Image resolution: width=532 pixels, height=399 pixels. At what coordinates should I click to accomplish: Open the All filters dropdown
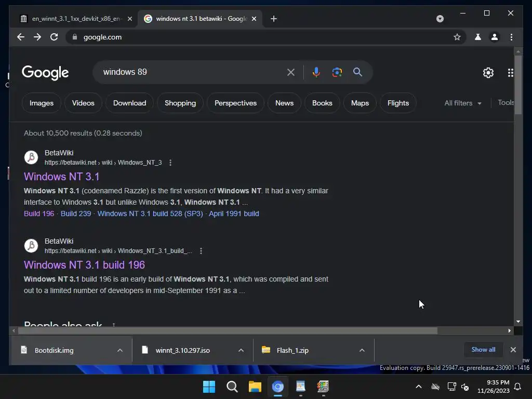pyautogui.click(x=463, y=103)
